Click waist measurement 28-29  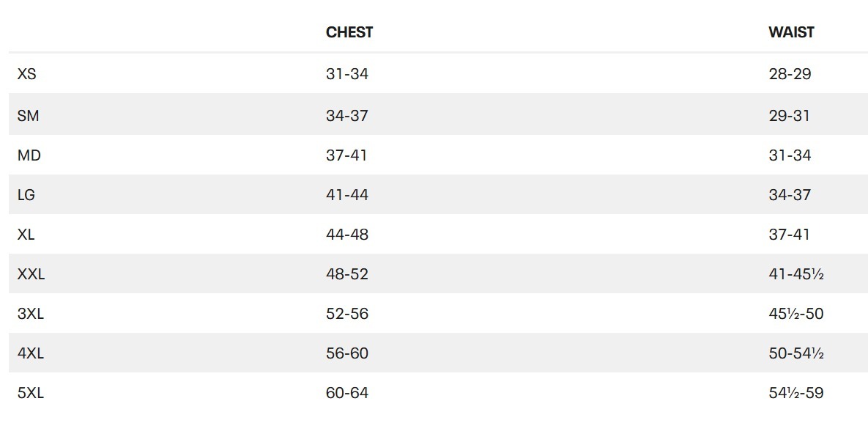pos(790,74)
